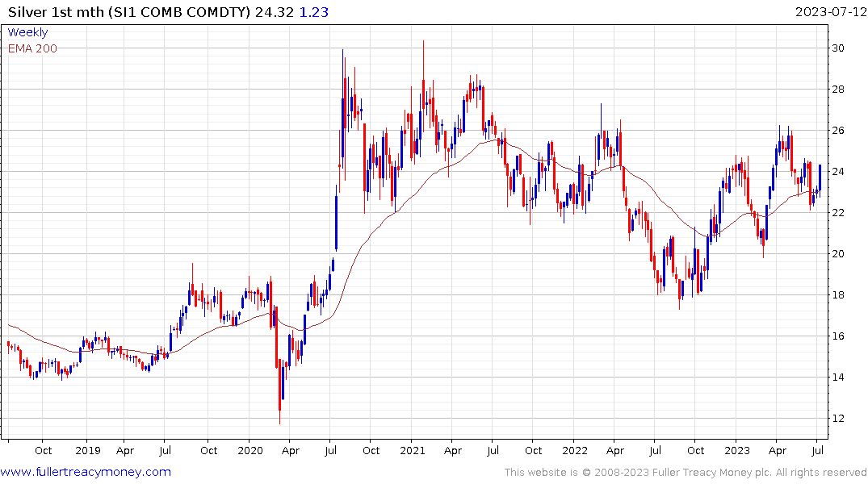The width and height of the screenshot is (868, 484).
Task: Click the 'EMA 200' legend label
Action: (32, 48)
